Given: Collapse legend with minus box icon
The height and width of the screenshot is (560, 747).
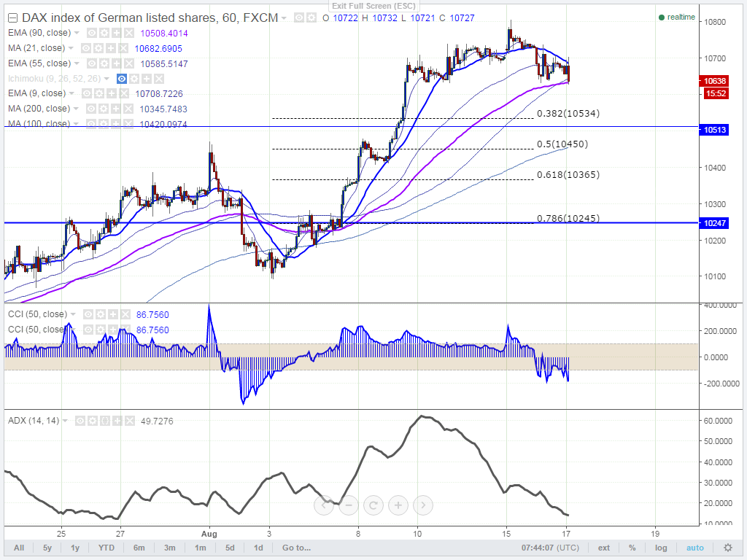Looking at the screenshot, I should [x=13, y=18].
